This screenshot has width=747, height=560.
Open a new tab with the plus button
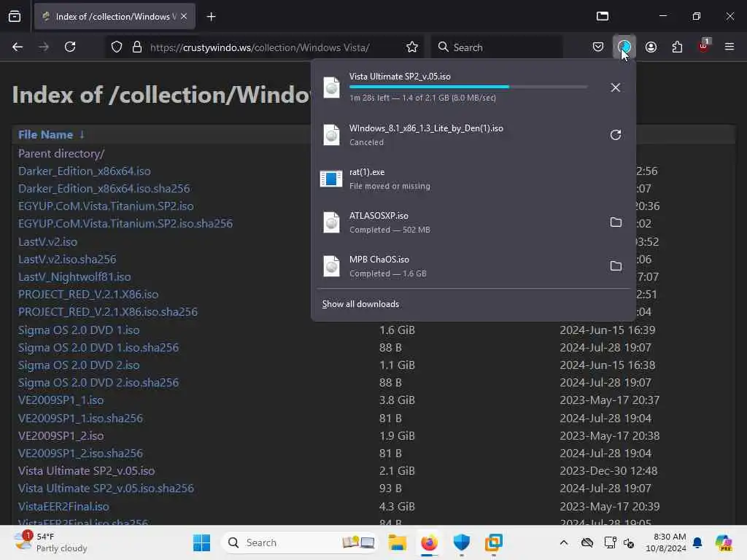click(211, 17)
